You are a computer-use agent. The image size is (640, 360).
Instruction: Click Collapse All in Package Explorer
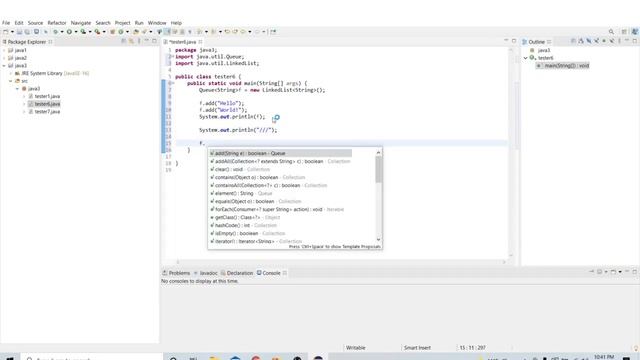click(123, 41)
